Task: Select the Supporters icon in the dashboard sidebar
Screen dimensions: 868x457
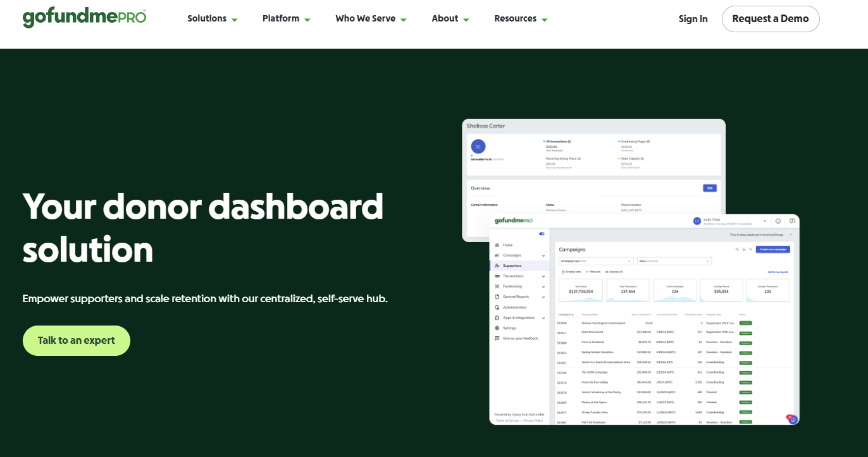Action: 497,265
